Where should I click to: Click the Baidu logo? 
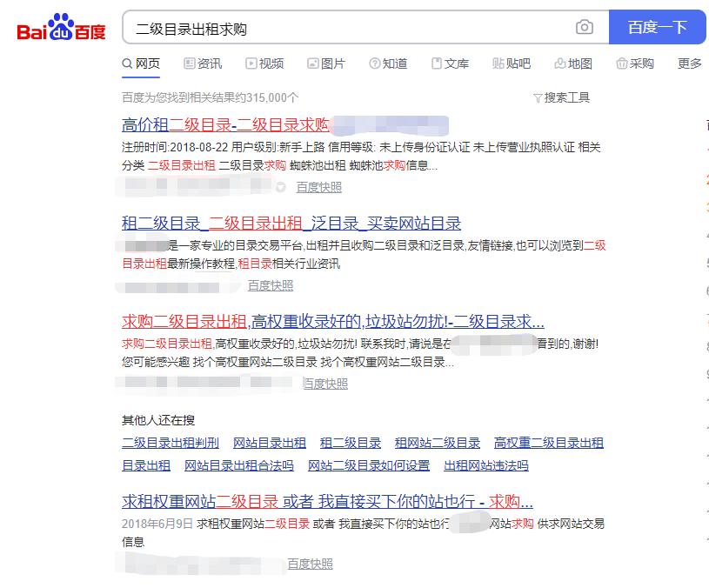59,27
